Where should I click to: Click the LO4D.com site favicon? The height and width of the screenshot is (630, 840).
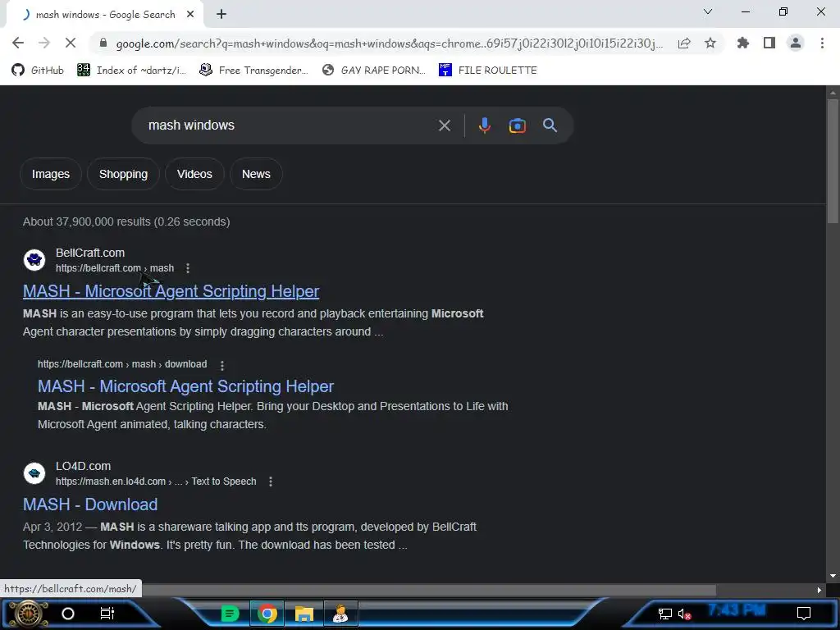(x=34, y=473)
